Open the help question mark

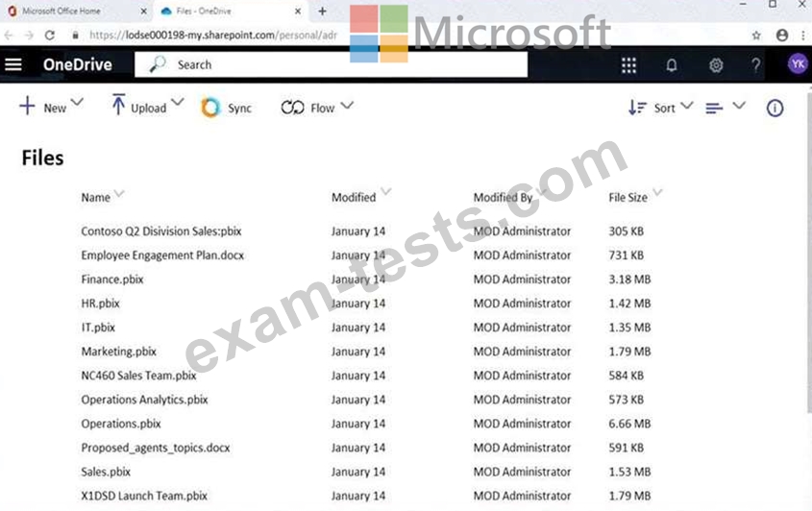(x=756, y=65)
